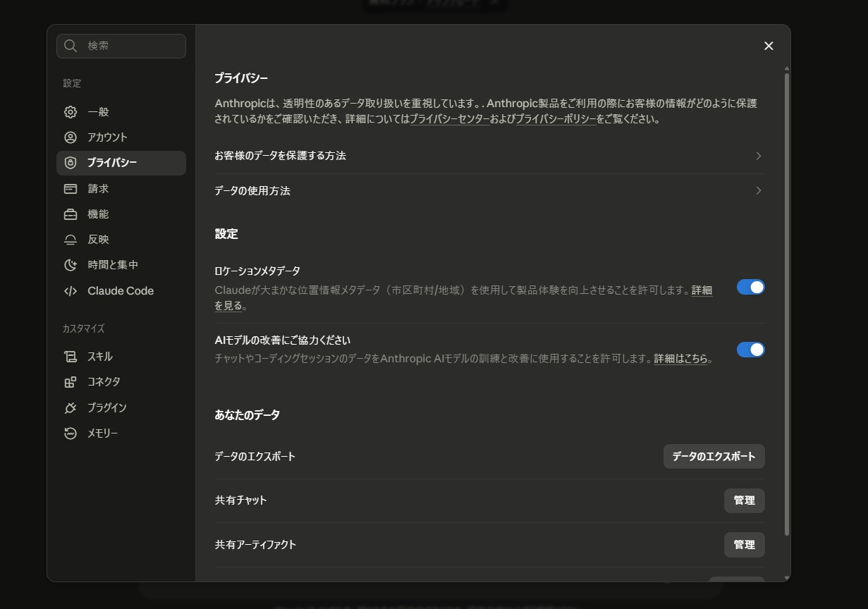The height and width of the screenshot is (609, 868).
Task: Open the アカウント settings section
Action: [x=121, y=137]
